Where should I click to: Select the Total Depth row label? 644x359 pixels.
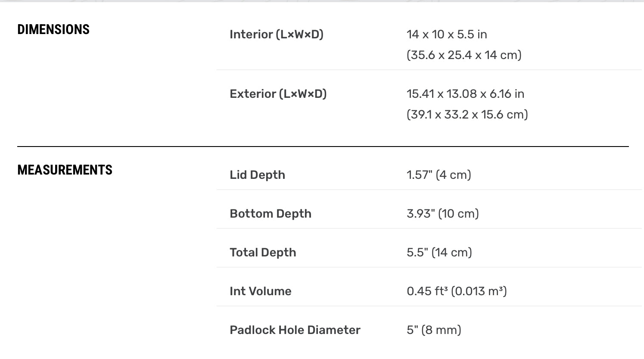(x=263, y=253)
